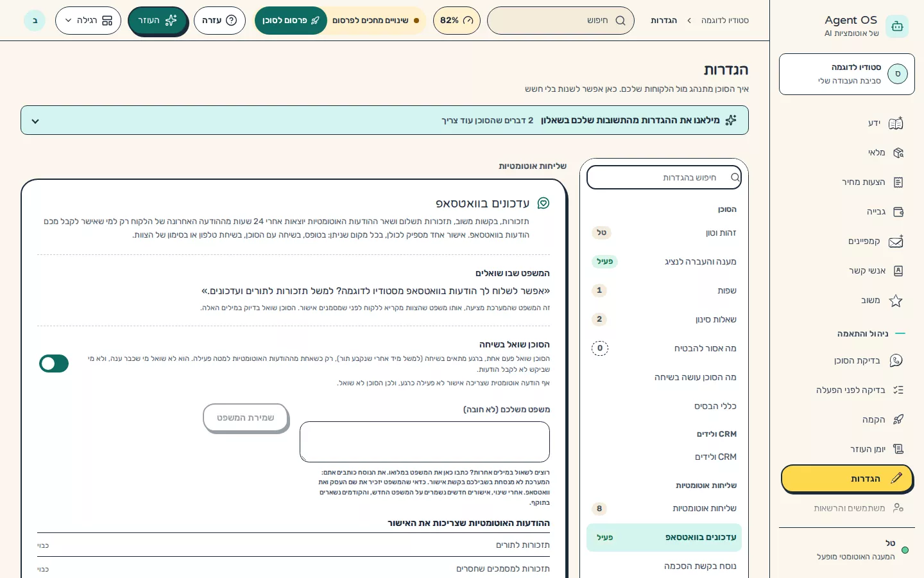Click the הגדרות pencil item in sidebar
924x578 pixels.
click(847, 479)
